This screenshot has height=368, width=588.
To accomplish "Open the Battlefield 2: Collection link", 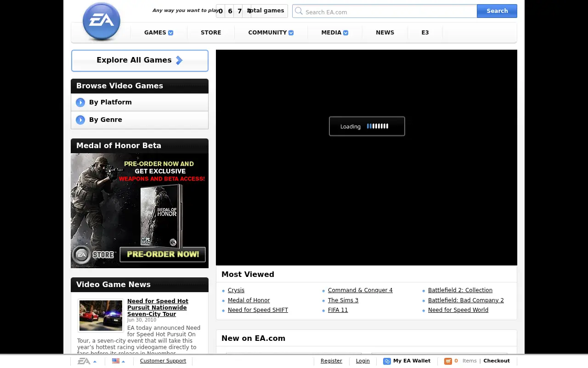I will [460, 290].
